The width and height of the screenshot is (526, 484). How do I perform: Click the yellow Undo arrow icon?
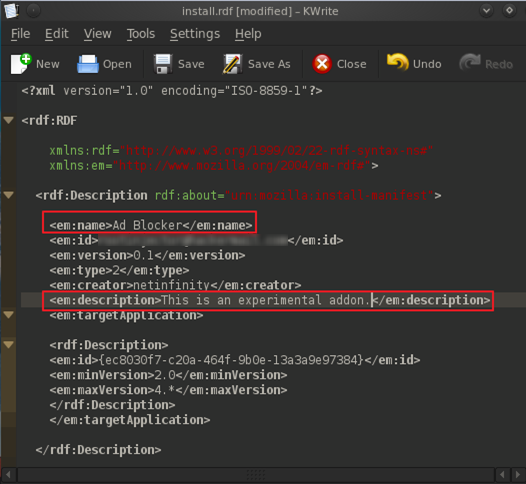point(398,62)
